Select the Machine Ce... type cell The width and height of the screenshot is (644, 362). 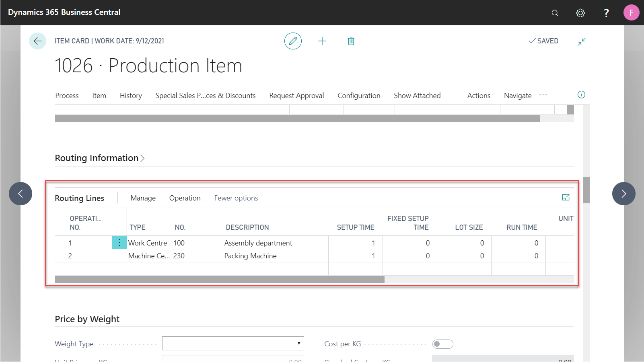click(x=149, y=256)
